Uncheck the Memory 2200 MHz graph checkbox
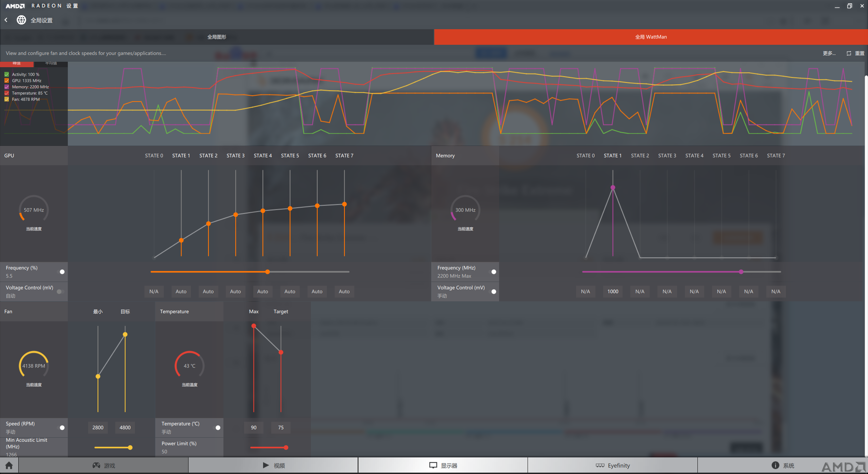The height and width of the screenshot is (474, 868). 7,87
